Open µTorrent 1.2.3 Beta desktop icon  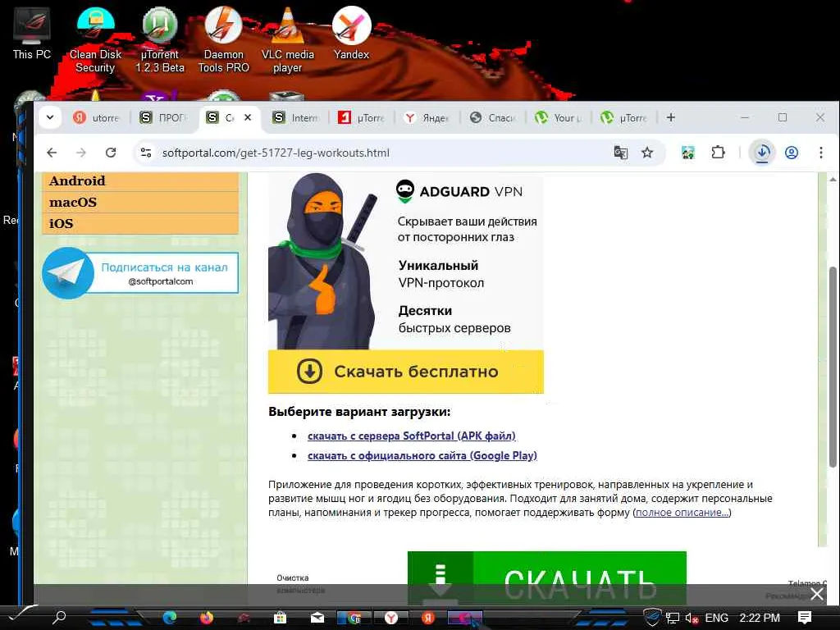pyautogui.click(x=160, y=39)
